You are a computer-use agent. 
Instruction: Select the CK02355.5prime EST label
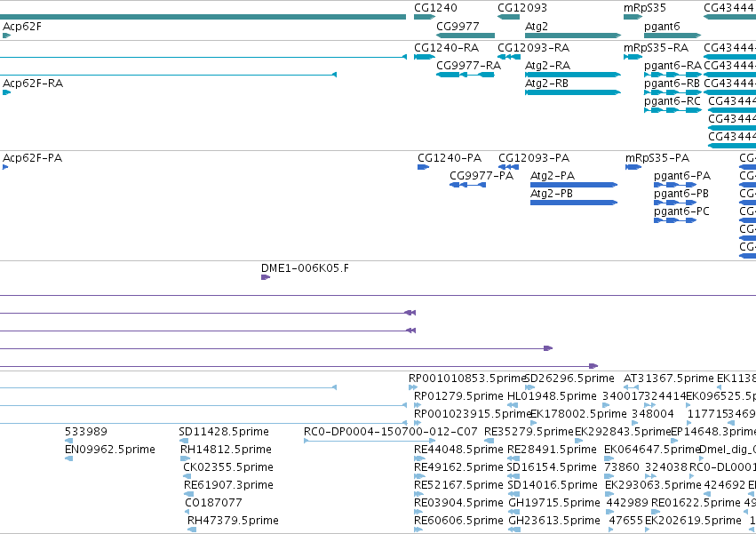[228, 467]
